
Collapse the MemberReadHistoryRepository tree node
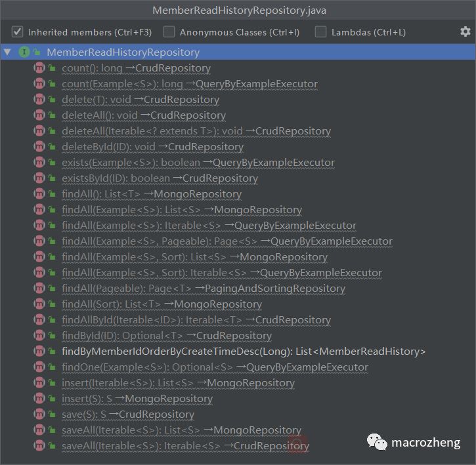point(7,52)
